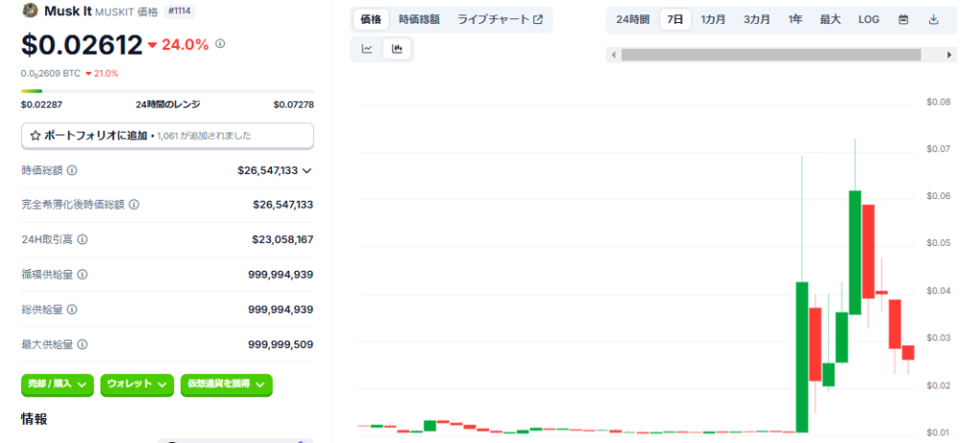The image size is (980, 443).
Task: Click the star icon in portfolio button
Action: pyautogui.click(x=35, y=136)
